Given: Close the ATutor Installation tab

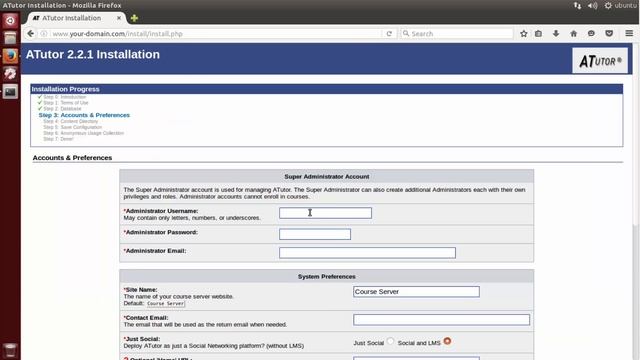Looking at the screenshot, I should (119, 18).
